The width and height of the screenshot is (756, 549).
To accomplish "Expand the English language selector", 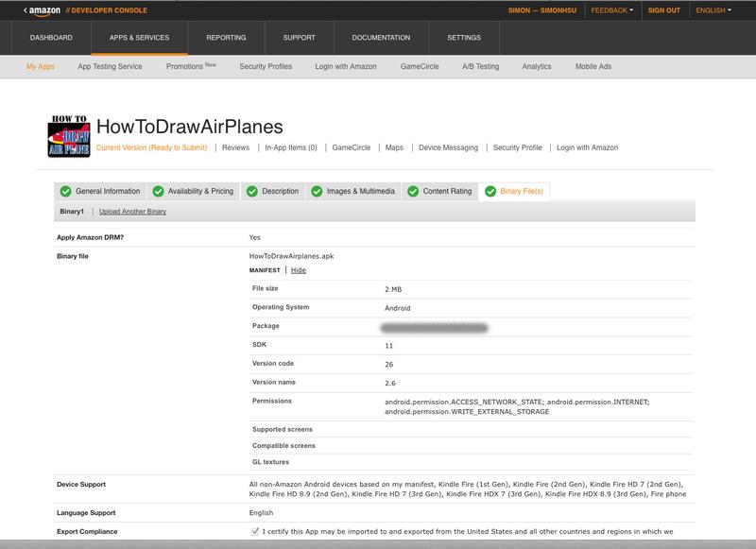I will pyautogui.click(x=713, y=10).
